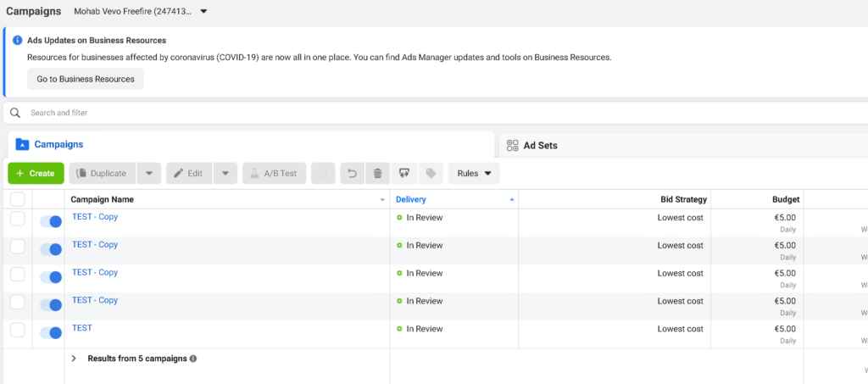Open the Rules dropdown menu

click(x=474, y=173)
